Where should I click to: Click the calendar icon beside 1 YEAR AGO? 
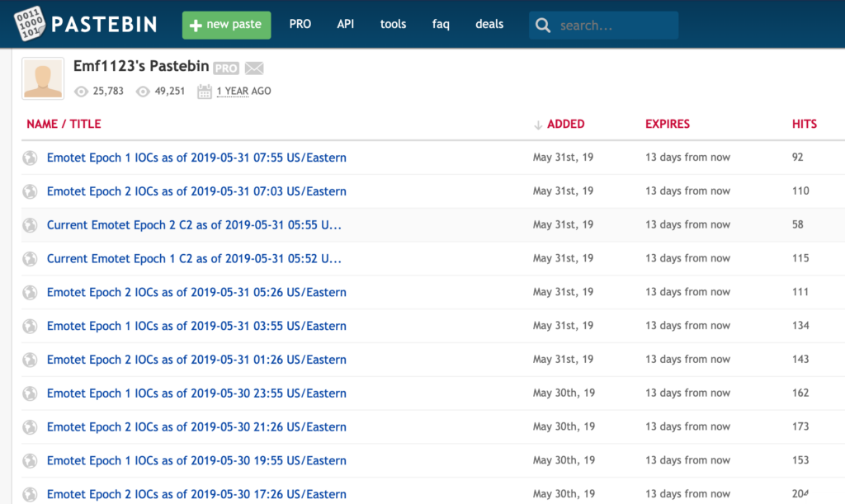(x=205, y=92)
